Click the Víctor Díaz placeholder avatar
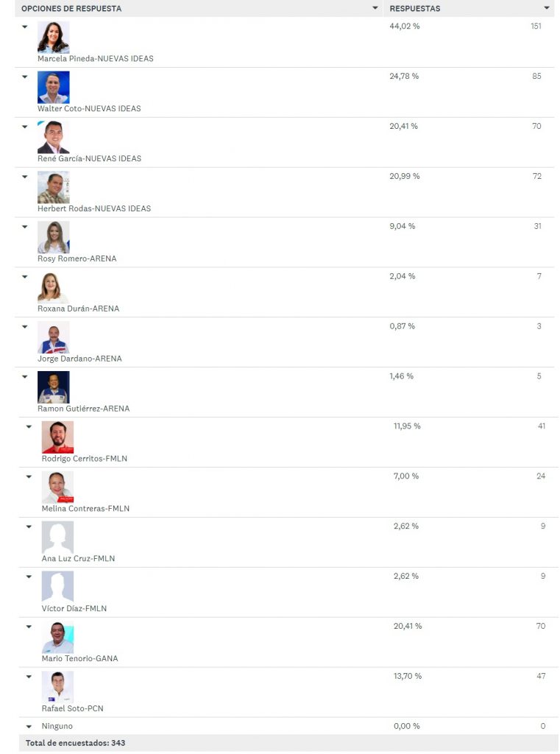Viewport: 560px width, 754px height. point(57,587)
